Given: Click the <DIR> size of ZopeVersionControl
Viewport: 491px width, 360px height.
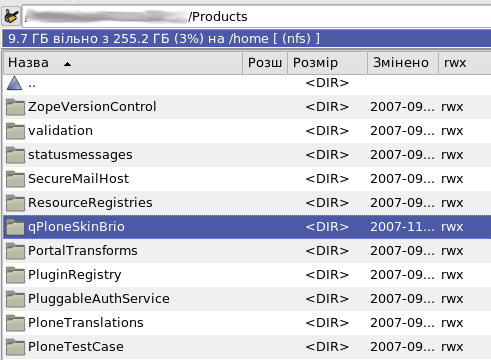Looking at the screenshot, I should [x=327, y=107].
